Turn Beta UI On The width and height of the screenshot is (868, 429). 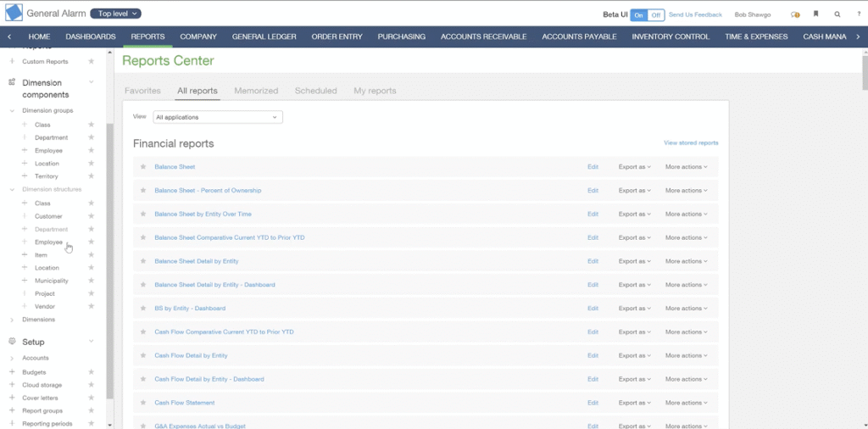tap(639, 15)
